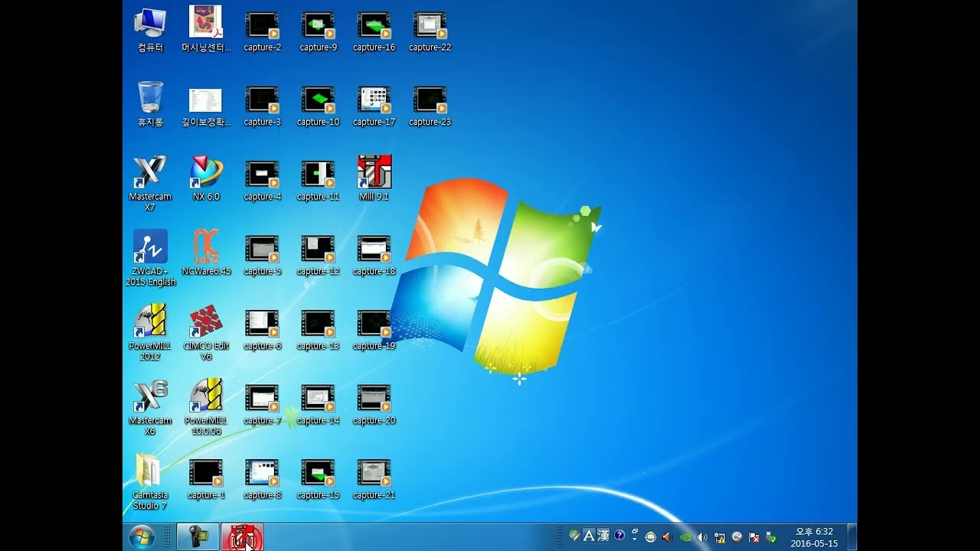Click the Show desktop strip
980x551 pixels.
click(x=852, y=537)
